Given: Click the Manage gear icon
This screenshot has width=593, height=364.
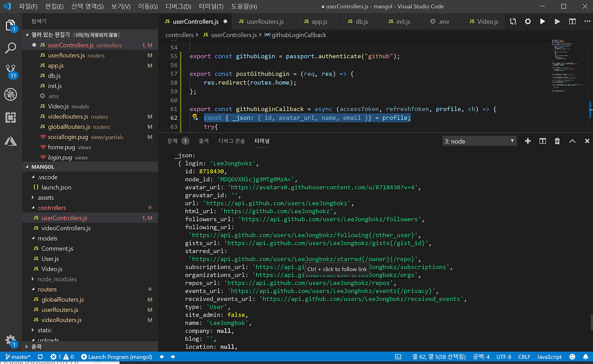Looking at the screenshot, I should [x=10, y=340].
